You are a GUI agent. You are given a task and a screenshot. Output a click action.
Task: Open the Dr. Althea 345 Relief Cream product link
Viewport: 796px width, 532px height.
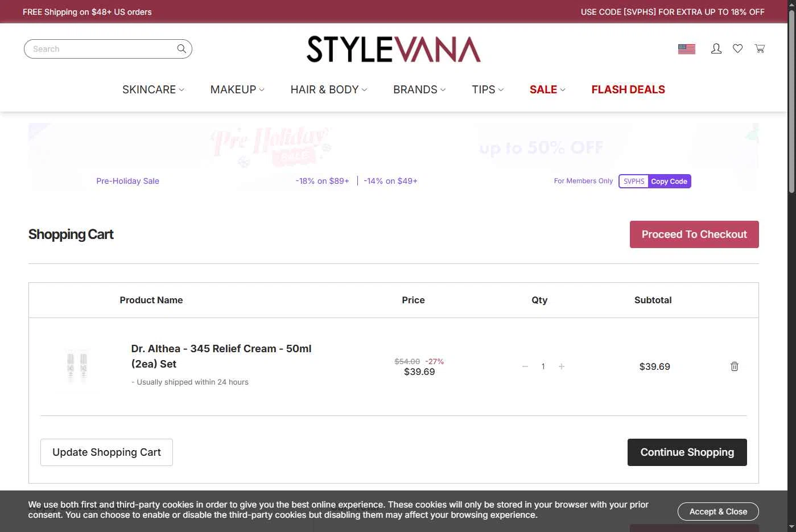221,356
